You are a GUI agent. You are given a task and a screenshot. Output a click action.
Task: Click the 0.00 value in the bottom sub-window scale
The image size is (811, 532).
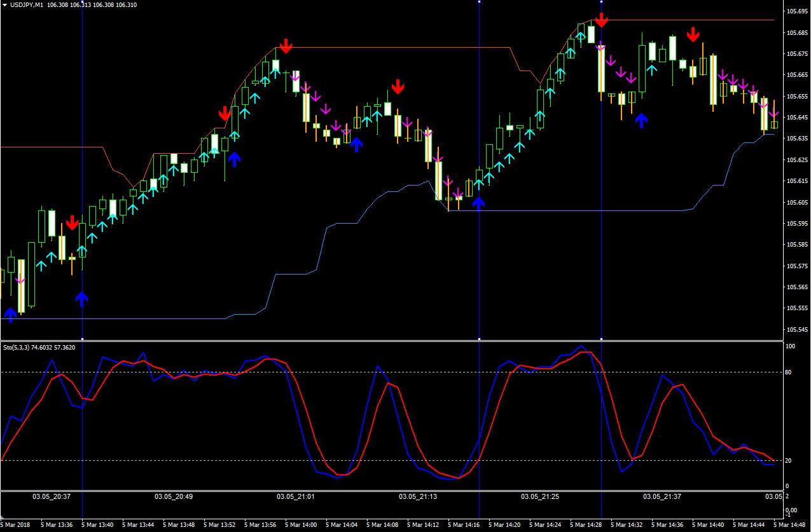pyautogui.click(x=791, y=509)
